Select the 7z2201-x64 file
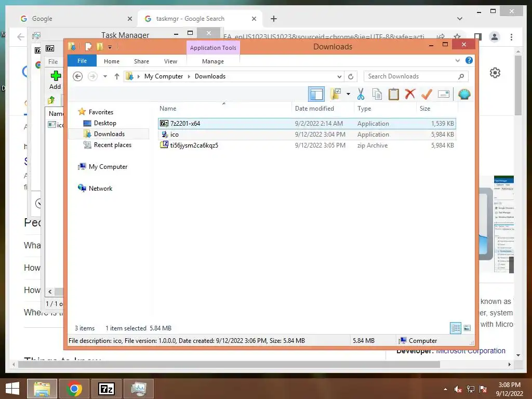The width and height of the screenshot is (532, 399). coord(307,124)
